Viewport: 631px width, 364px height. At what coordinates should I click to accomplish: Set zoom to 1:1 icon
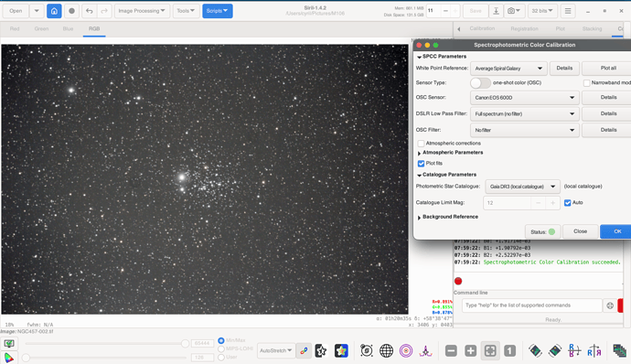click(x=509, y=350)
